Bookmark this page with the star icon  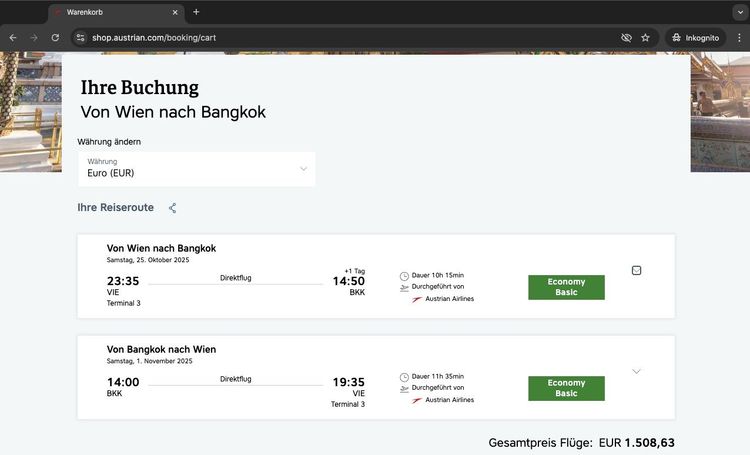(646, 37)
